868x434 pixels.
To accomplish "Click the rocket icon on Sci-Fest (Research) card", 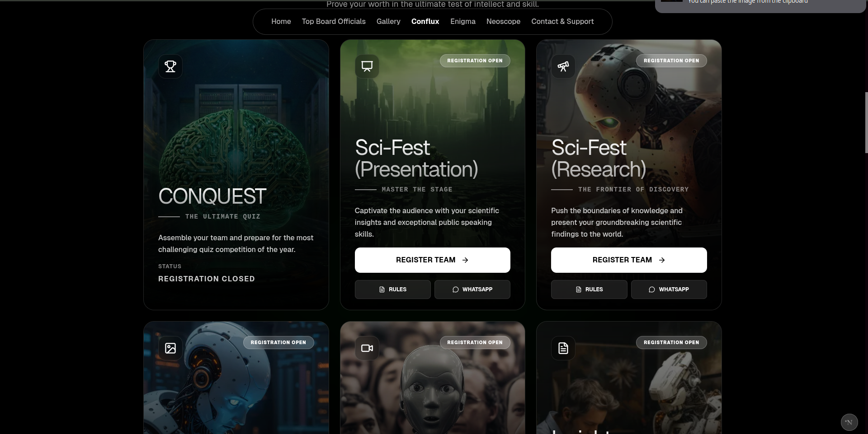I will pos(563,66).
